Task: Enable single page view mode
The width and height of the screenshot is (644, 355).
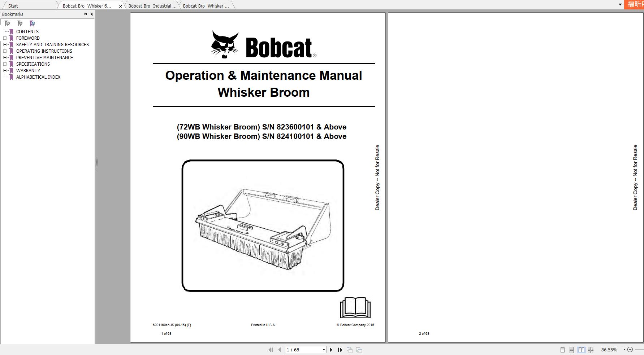Action: click(x=562, y=350)
